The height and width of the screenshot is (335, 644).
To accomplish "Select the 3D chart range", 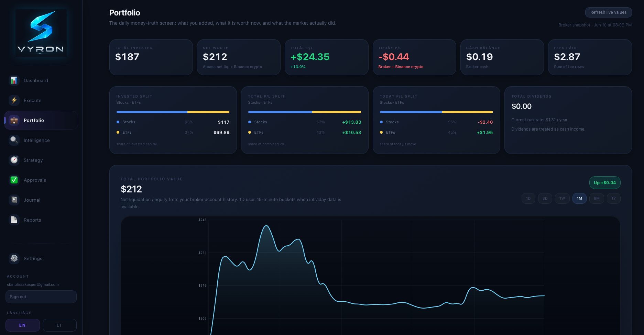I will click(545, 198).
